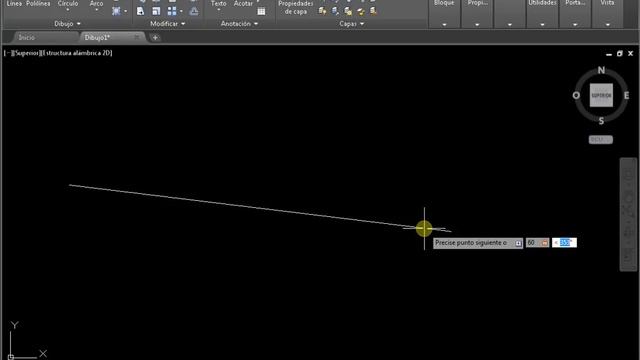Open Propiedades de capa manager
The width and height of the screenshot is (640, 360).
click(296, 7)
